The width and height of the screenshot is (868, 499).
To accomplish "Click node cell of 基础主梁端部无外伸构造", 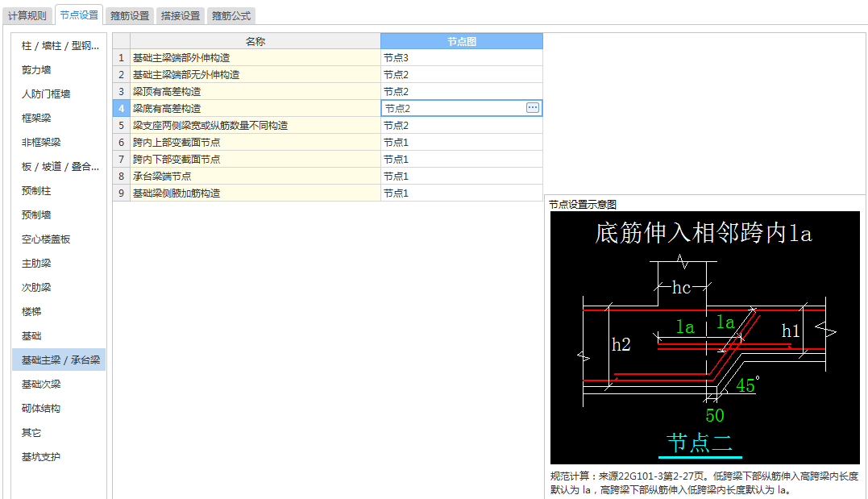I will pos(462,75).
